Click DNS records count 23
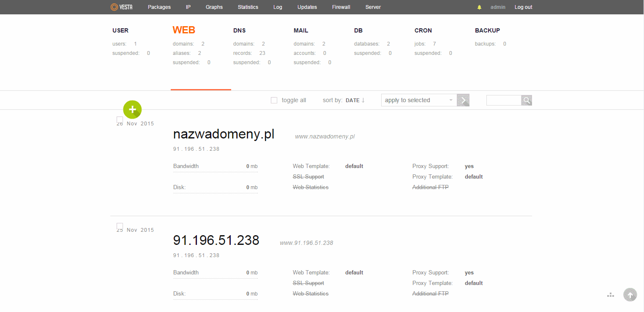Viewport: 644px width, 312px height. click(262, 53)
